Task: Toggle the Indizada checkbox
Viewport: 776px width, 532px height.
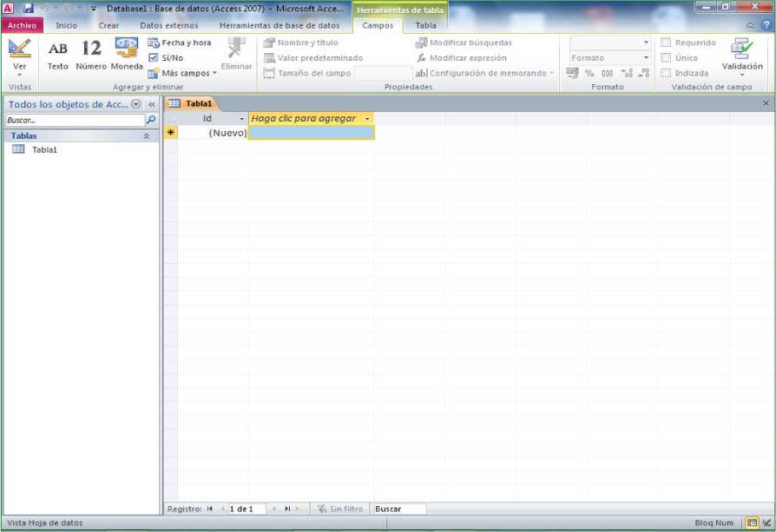Action: coord(666,73)
